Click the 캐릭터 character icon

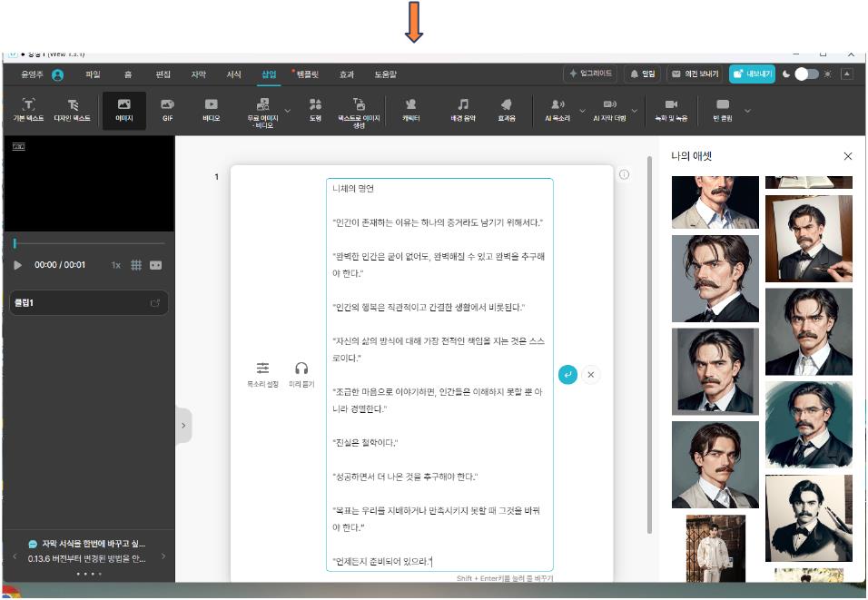coord(410,110)
